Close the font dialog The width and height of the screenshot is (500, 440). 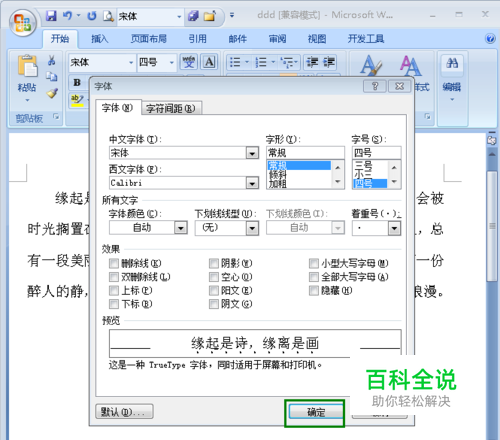click(399, 86)
